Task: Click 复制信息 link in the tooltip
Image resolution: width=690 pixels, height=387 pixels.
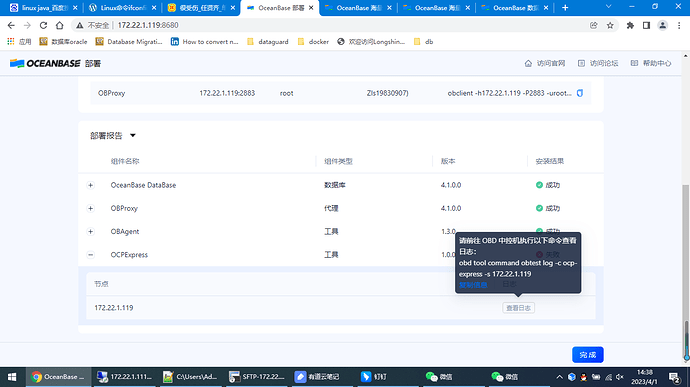Action: tap(473, 285)
